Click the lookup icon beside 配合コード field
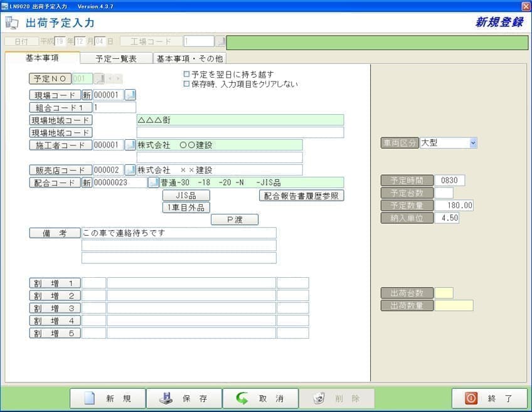Viewport: 532px width, 412px height. pos(153,182)
